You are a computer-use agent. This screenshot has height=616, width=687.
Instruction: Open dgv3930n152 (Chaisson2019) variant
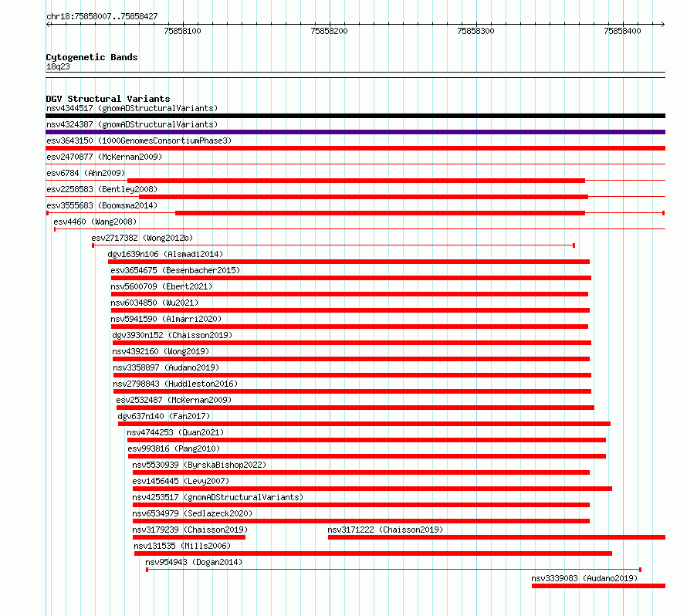[x=172, y=335]
